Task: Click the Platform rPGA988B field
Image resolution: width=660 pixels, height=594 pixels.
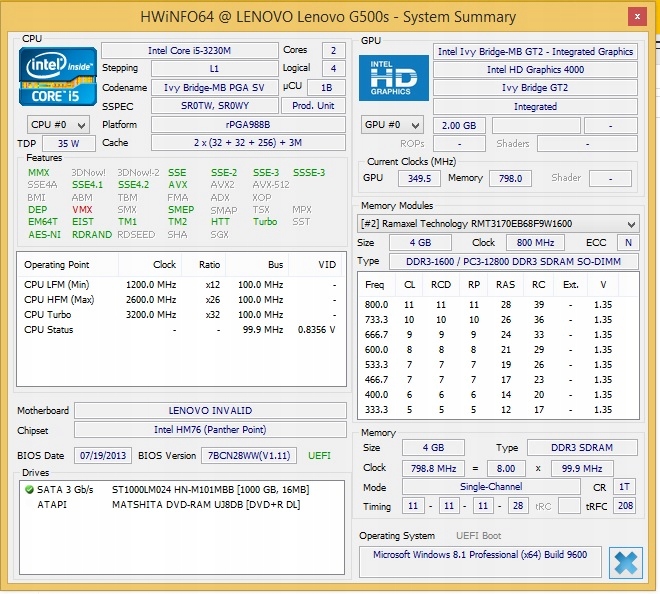Action: click(x=248, y=125)
